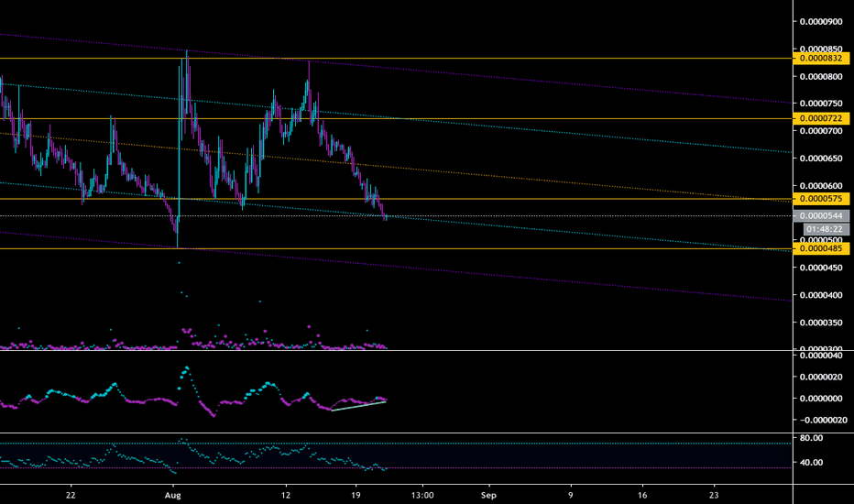Click the yellow 0.0000575 price label

coord(821,199)
